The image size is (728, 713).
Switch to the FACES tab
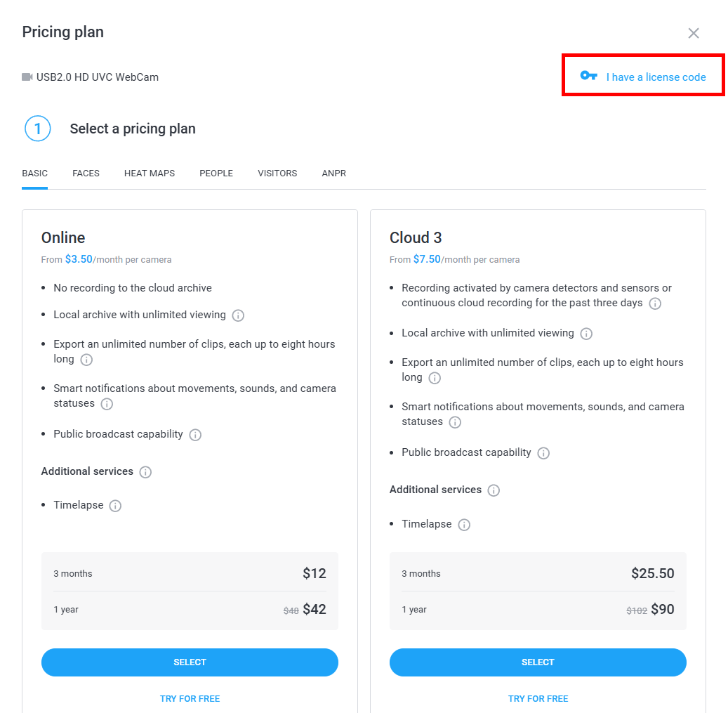(x=86, y=174)
